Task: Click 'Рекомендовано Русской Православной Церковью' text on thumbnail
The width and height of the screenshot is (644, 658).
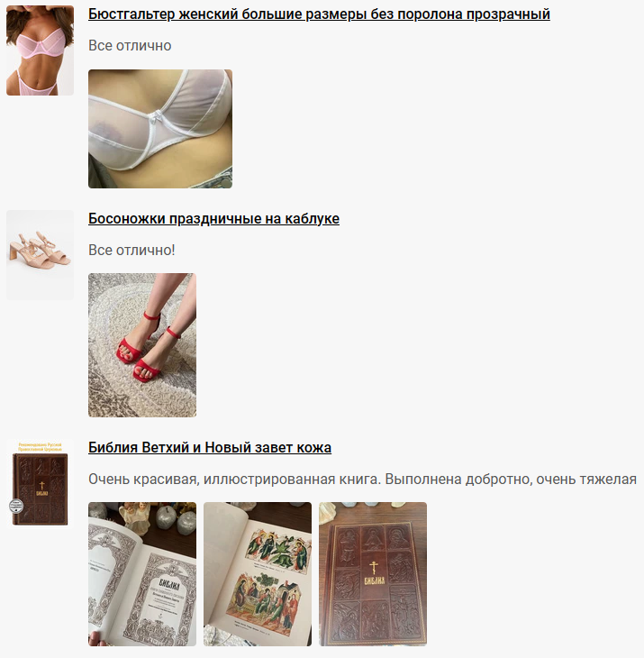Action: [40, 446]
